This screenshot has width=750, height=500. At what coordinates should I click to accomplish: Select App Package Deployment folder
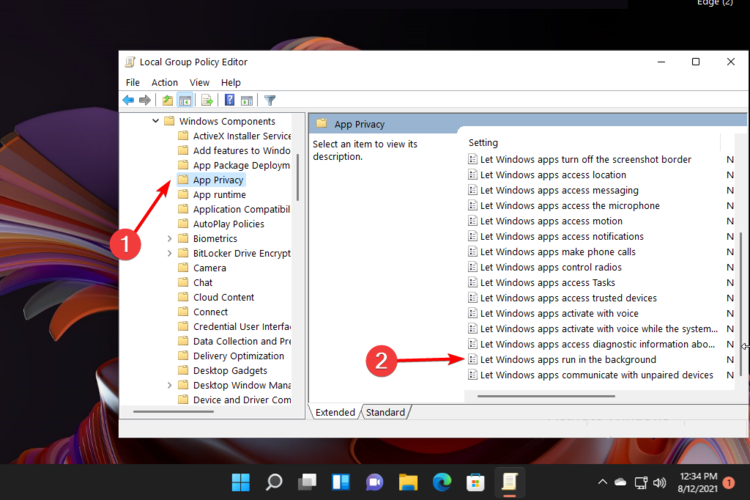pos(242,165)
